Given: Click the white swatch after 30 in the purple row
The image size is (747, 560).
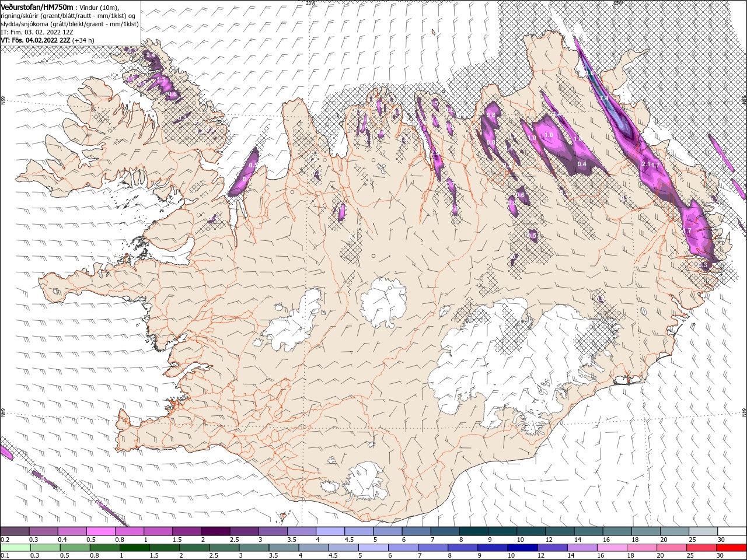Looking at the screenshot, I should point(732,531).
